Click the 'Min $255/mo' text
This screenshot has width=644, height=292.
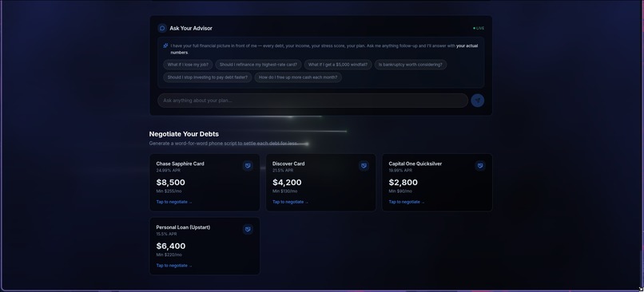(x=169, y=191)
